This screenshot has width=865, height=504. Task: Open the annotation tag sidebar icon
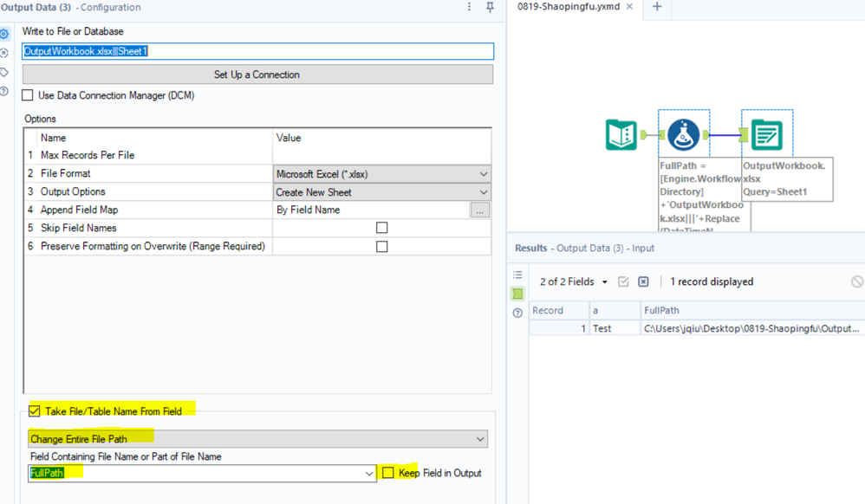[x=3, y=72]
